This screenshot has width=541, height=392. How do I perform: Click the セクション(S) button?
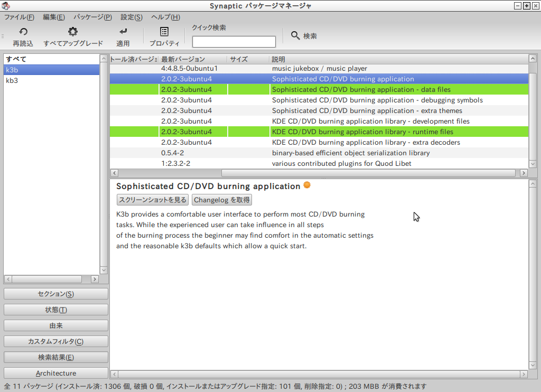coord(56,294)
